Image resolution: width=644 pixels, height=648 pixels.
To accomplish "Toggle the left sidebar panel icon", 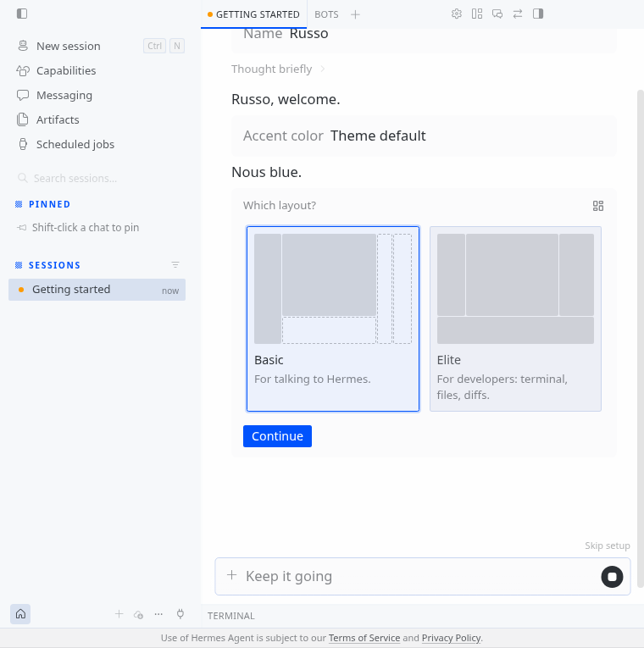I will 22,14.
